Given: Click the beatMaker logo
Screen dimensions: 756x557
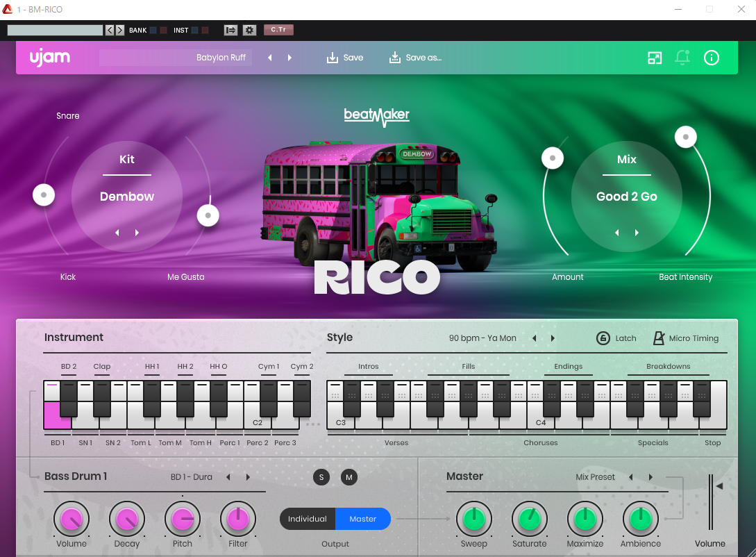Looking at the screenshot, I should (x=376, y=117).
